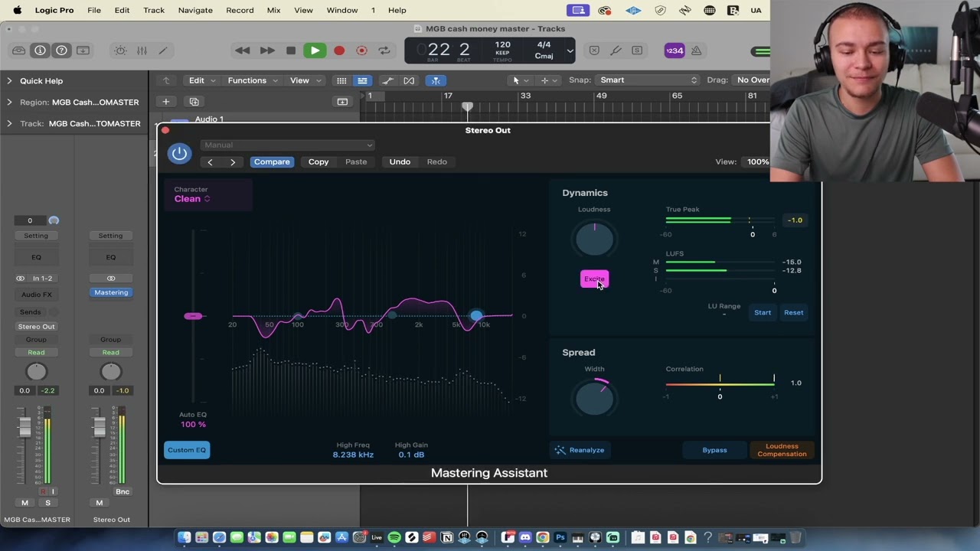Open the Command-click Tool crosshair menu
Screen dimensions: 980x551
coord(548,80)
